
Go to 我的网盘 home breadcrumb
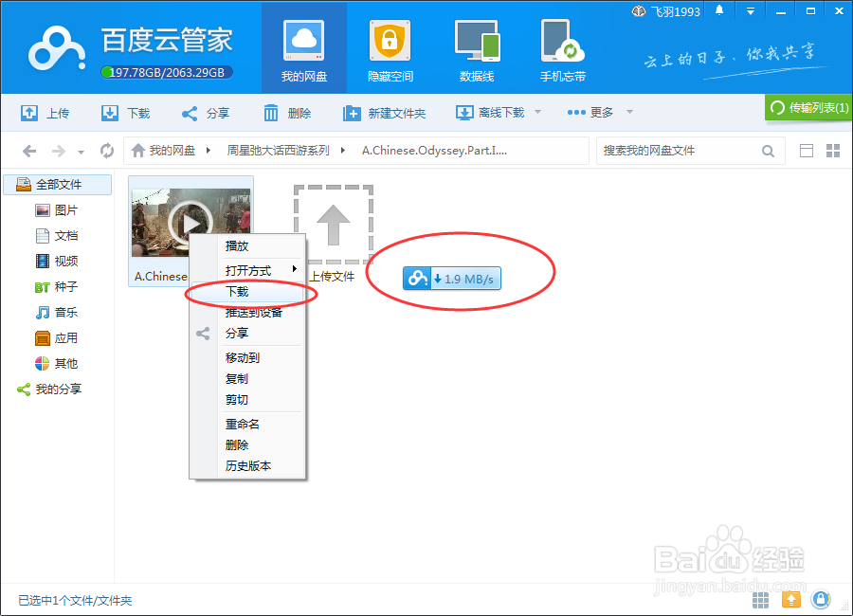point(163,150)
